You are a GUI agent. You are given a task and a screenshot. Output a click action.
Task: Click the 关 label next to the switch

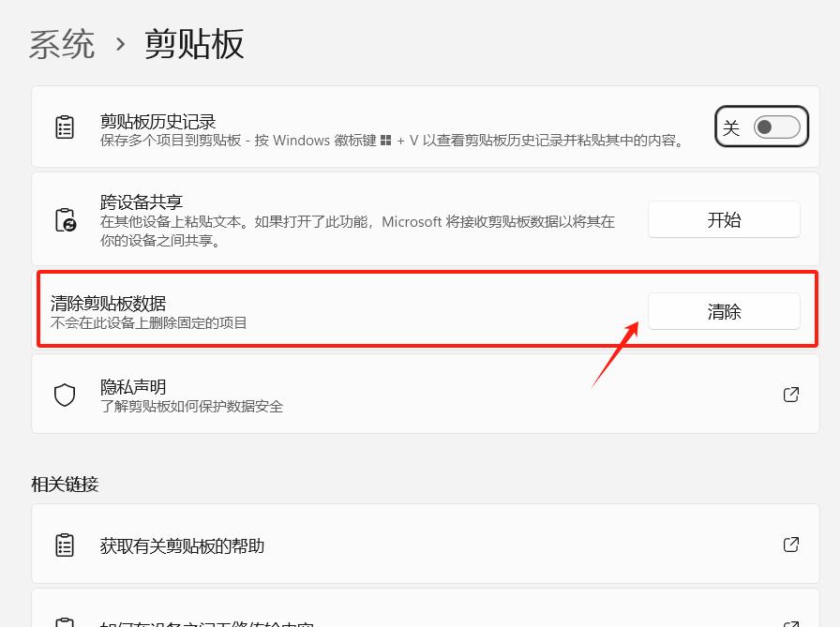point(731,127)
